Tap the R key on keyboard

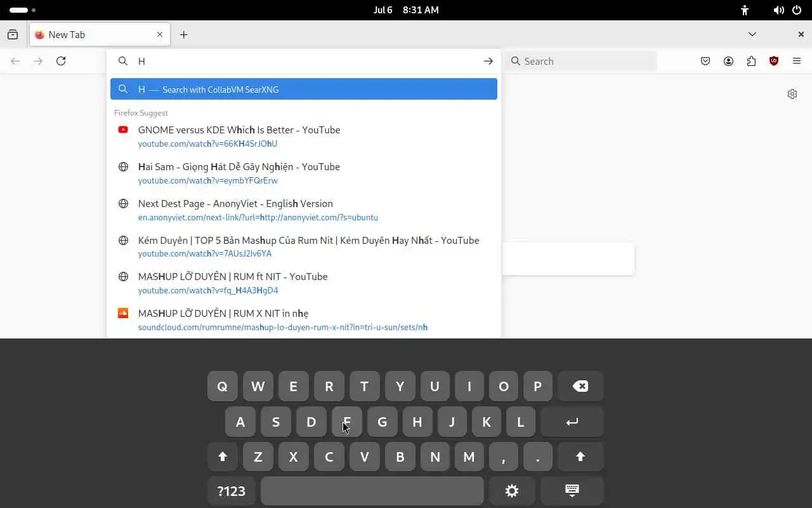[329, 386]
